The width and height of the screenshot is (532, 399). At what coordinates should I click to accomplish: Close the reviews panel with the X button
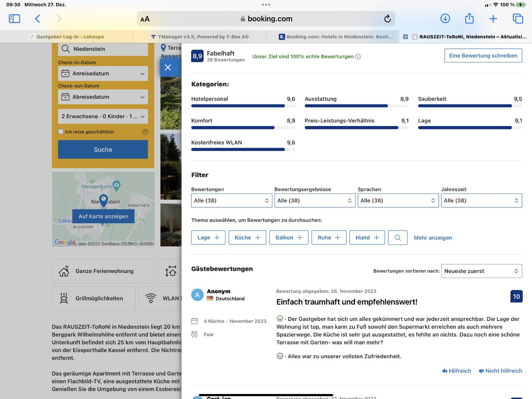[x=168, y=67]
